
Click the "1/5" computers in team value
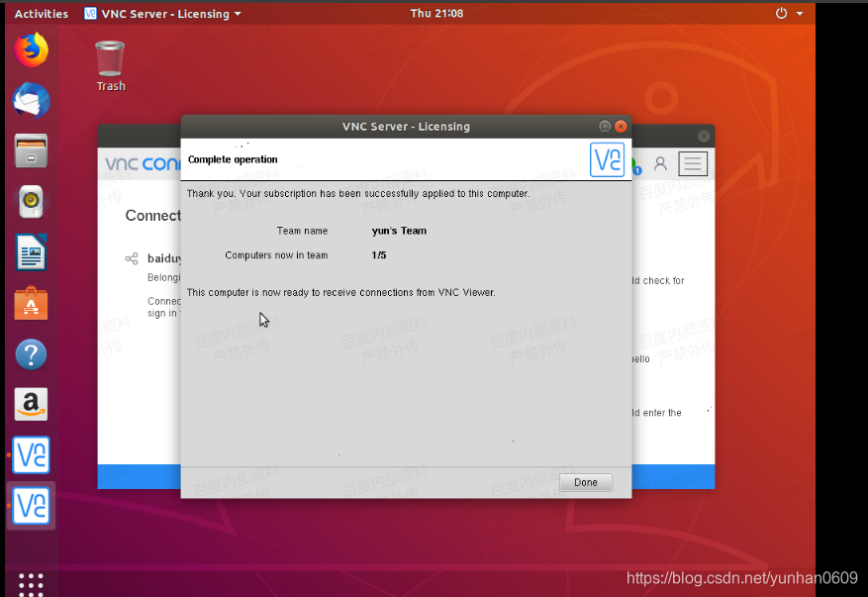click(379, 255)
